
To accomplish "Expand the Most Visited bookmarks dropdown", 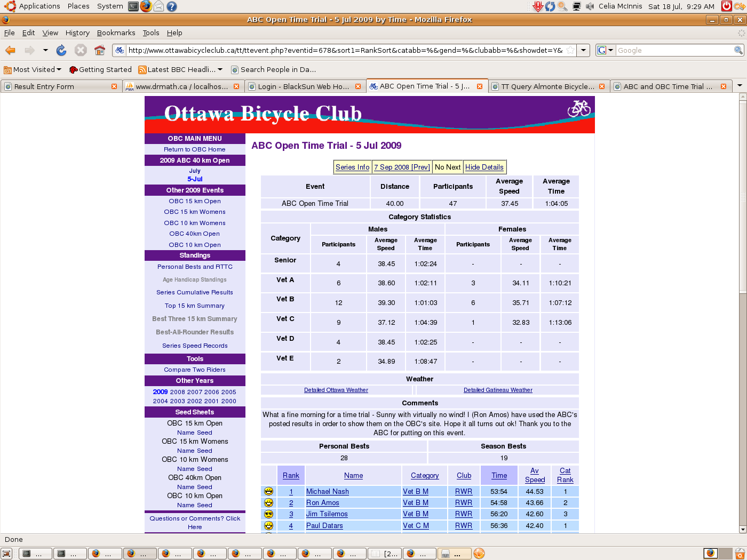I will coord(59,69).
